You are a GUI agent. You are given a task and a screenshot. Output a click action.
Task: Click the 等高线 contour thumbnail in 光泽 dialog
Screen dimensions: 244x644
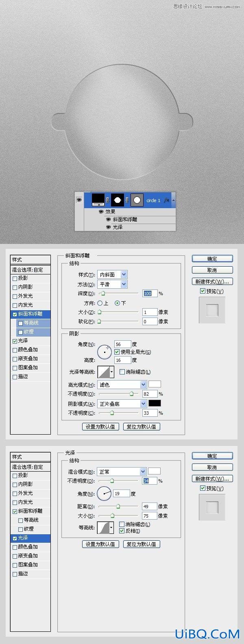[103, 528]
